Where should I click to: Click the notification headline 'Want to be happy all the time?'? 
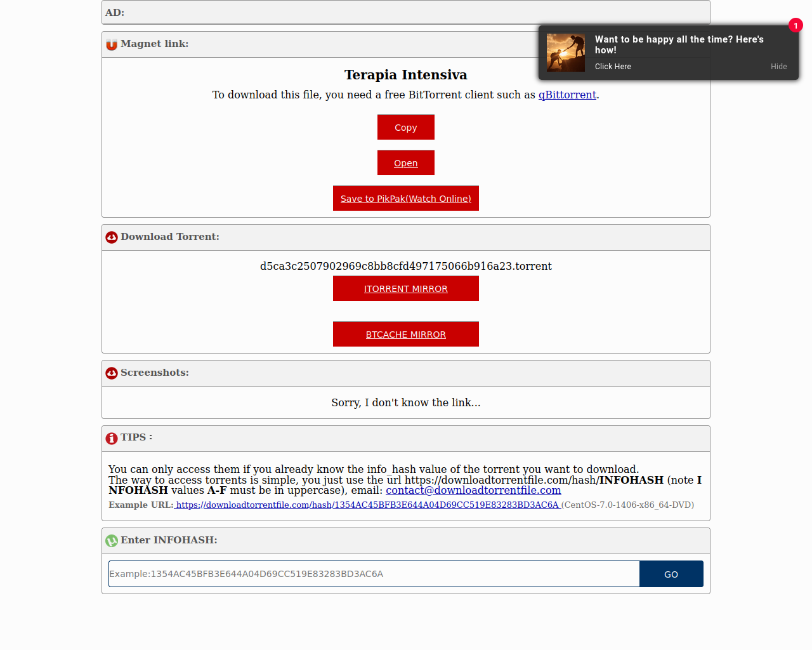click(679, 44)
